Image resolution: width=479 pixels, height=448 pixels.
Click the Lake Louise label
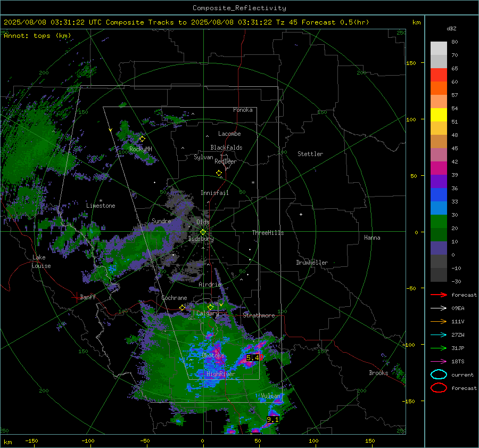click(x=41, y=262)
